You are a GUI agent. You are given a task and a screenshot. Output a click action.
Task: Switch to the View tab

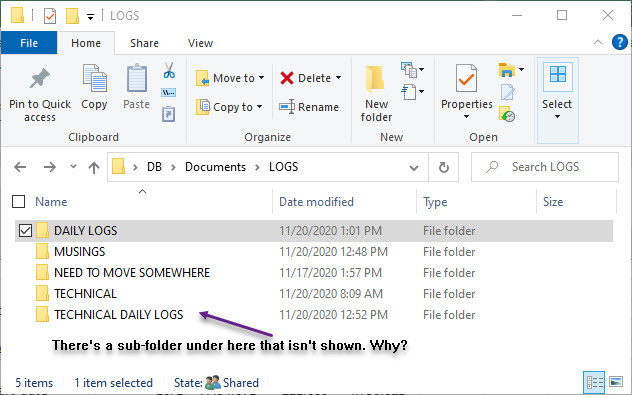[x=200, y=43]
